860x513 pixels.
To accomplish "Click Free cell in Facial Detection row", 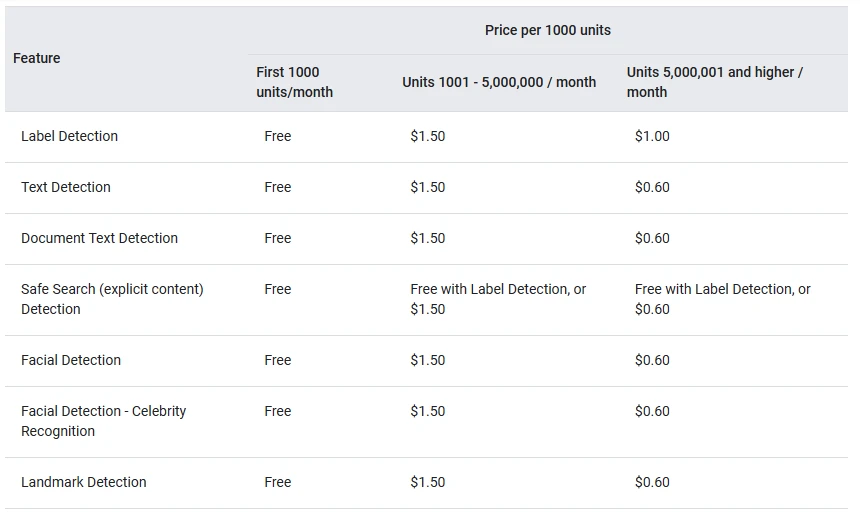I will pos(278,360).
